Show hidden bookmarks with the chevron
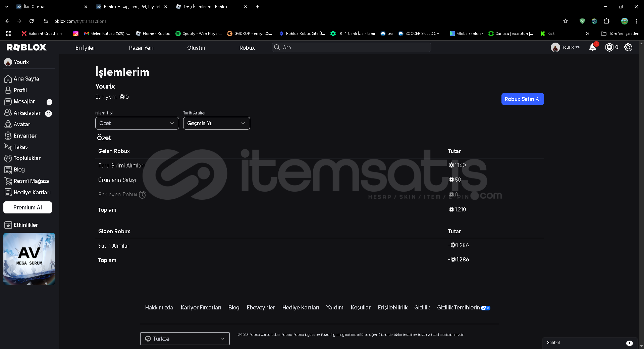 pyautogui.click(x=587, y=34)
